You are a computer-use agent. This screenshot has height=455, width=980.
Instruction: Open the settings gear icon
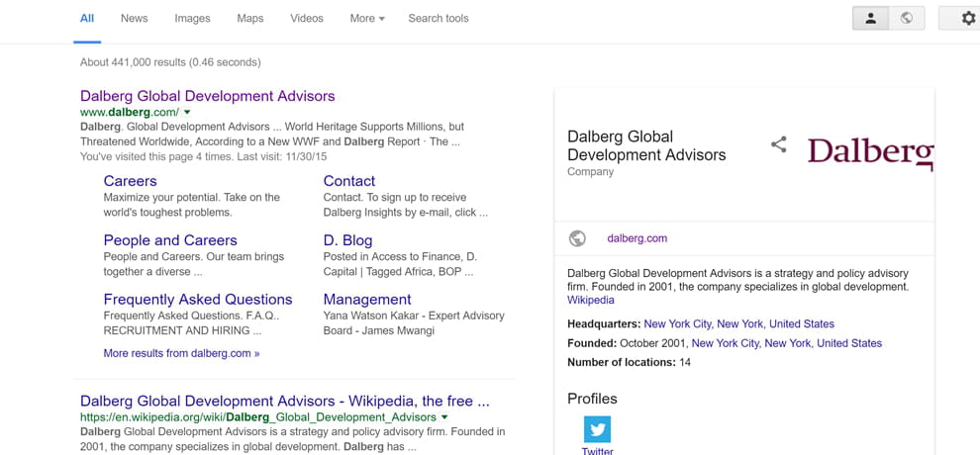click(968, 18)
